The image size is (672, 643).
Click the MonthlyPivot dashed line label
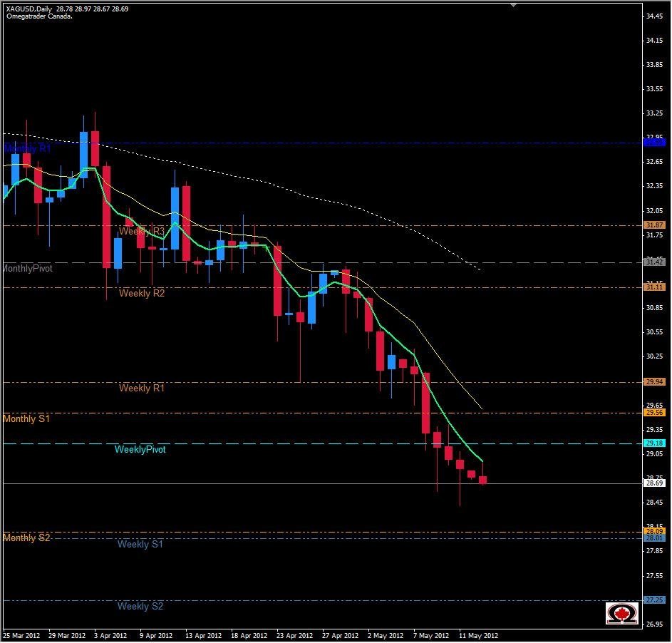click(27, 268)
